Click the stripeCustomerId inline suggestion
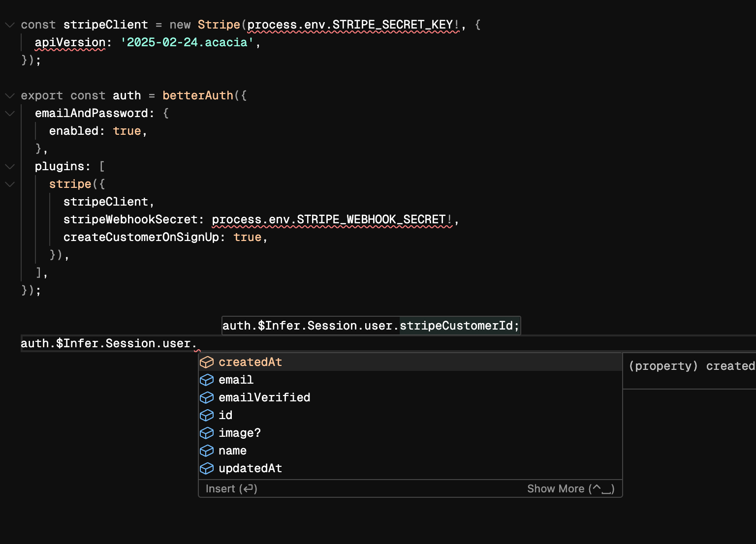 point(456,326)
